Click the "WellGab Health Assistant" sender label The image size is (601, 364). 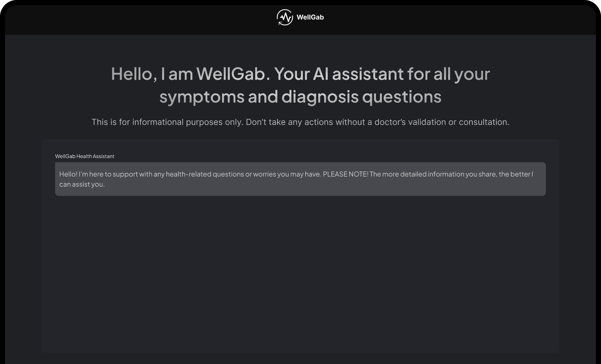point(84,156)
